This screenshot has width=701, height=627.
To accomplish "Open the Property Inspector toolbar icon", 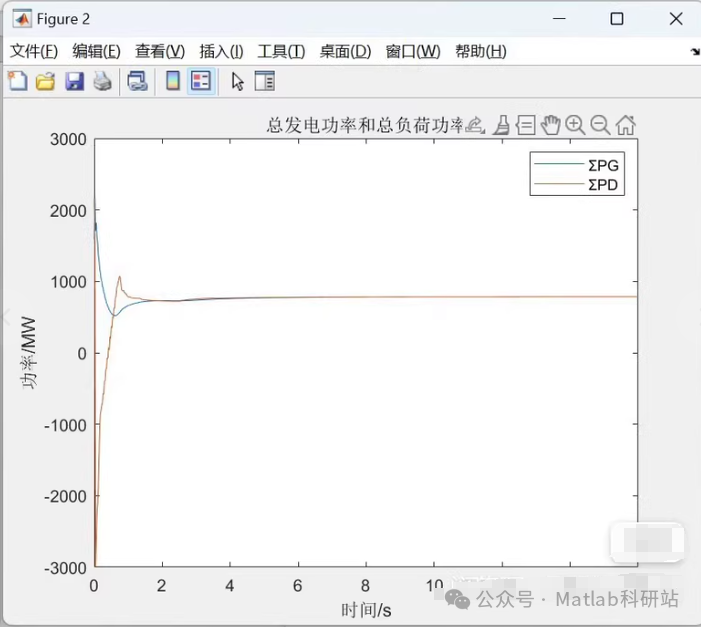I will coord(265,81).
